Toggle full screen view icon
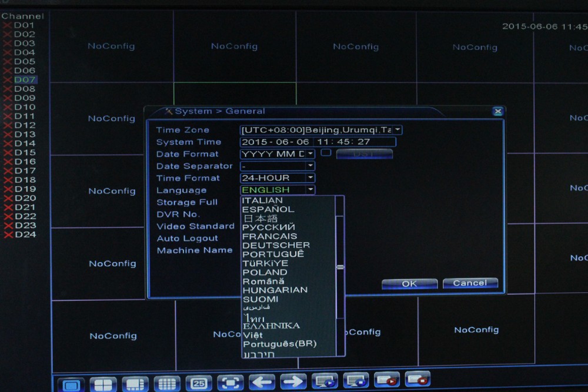 [x=230, y=383]
